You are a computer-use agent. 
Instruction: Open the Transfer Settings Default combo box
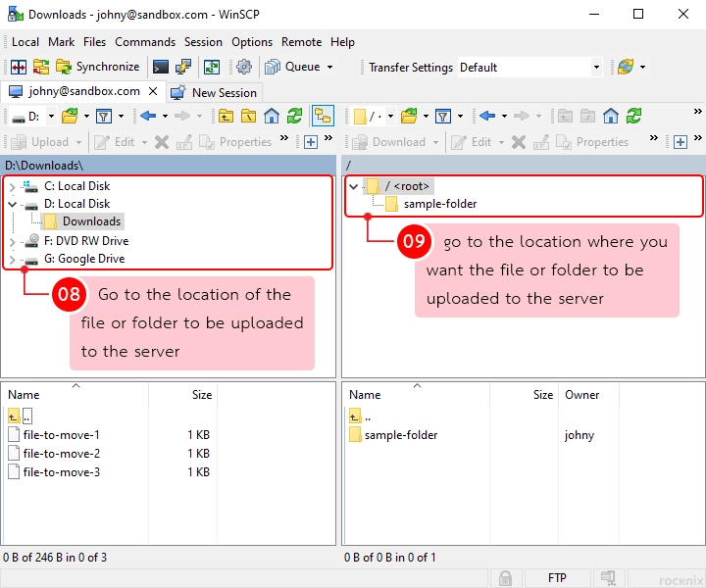[x=529, y=68]
